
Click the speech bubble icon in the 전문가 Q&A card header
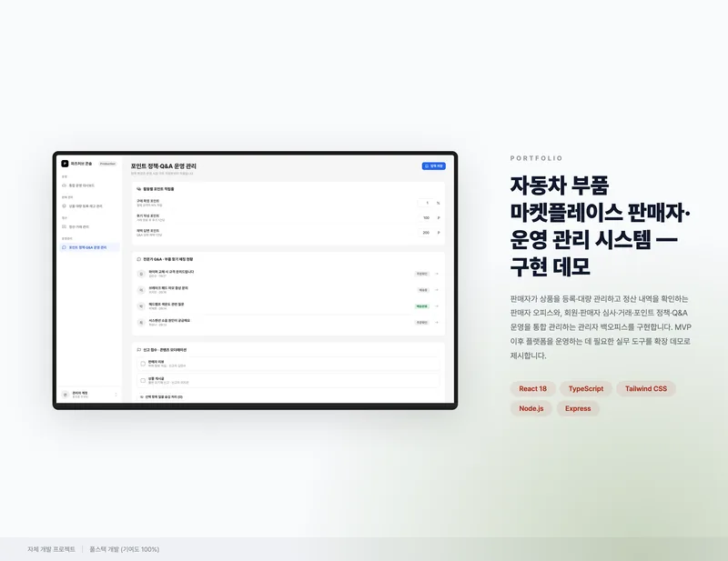coord(139,259)
